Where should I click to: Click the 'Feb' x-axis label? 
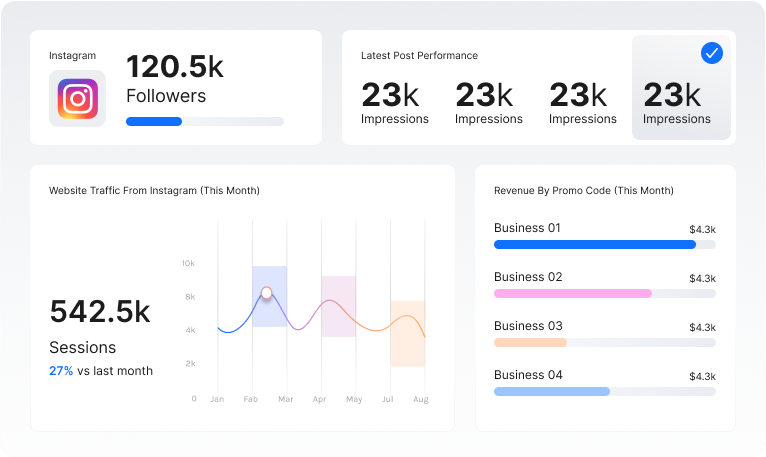coord(251,399)
